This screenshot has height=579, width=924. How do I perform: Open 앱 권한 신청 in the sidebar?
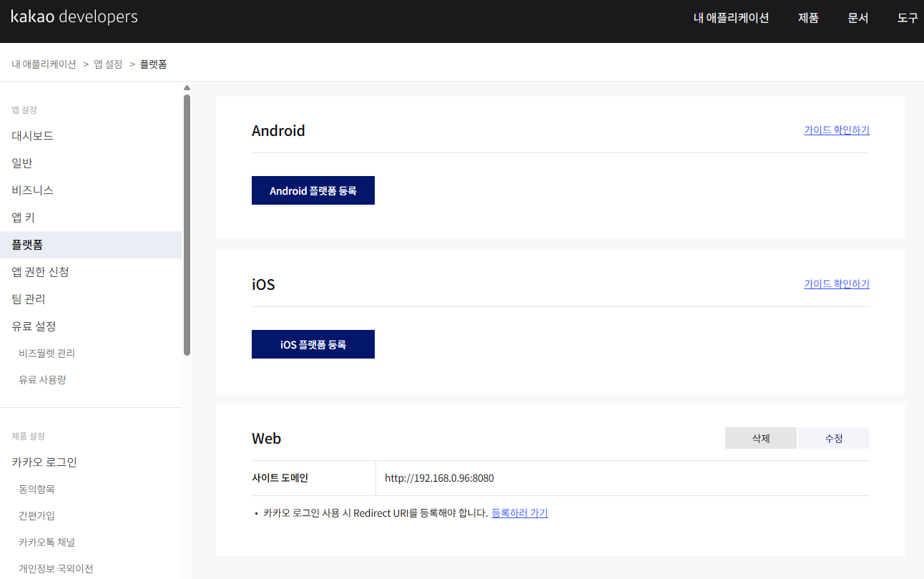coord(91,272)
